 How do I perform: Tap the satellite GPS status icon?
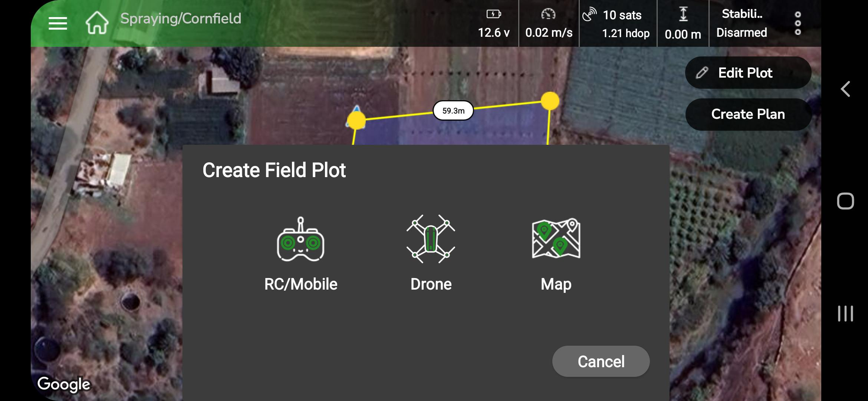tap(589, 15)
